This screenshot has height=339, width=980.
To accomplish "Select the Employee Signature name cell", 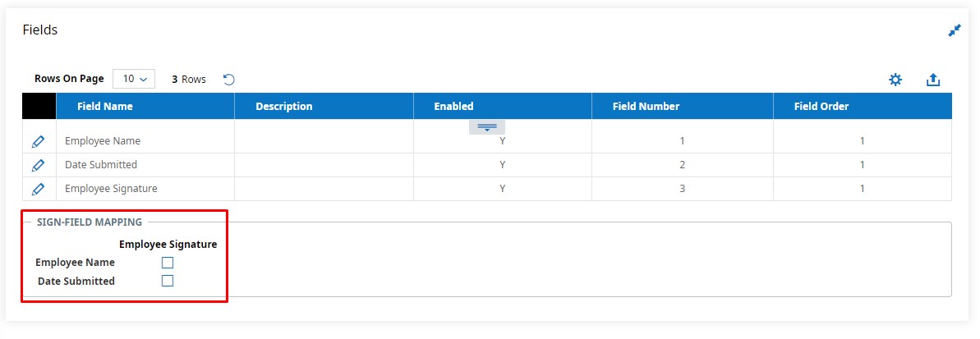I will coord(111,189).
